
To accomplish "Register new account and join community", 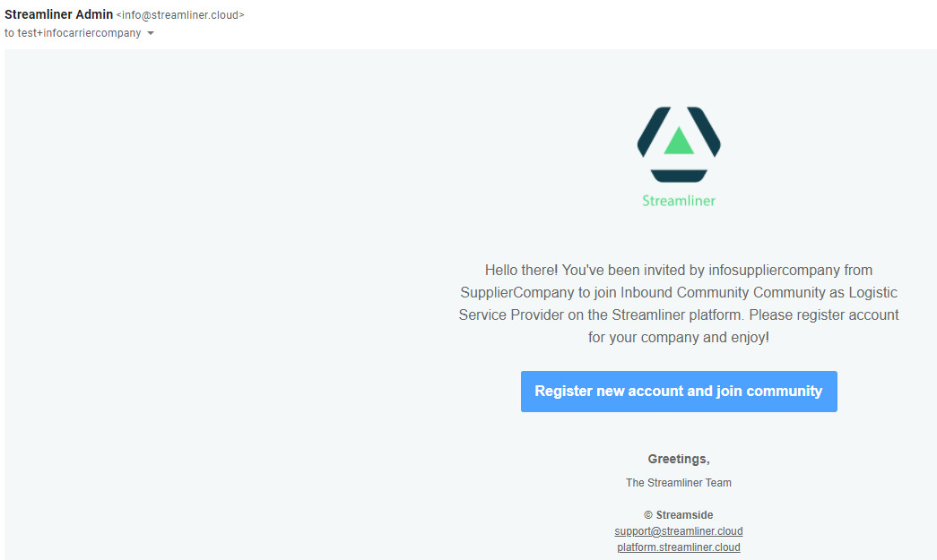I will point(679,392).
